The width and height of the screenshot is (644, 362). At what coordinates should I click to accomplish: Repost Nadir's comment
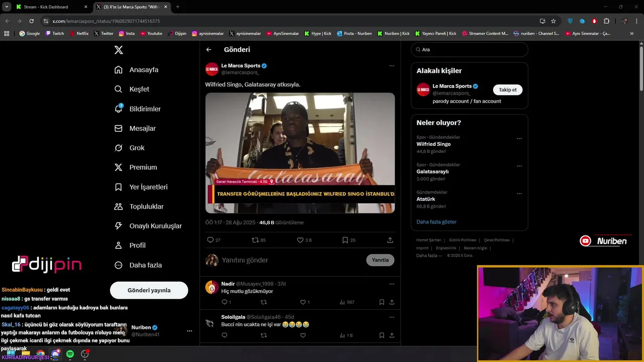(264, 302)
